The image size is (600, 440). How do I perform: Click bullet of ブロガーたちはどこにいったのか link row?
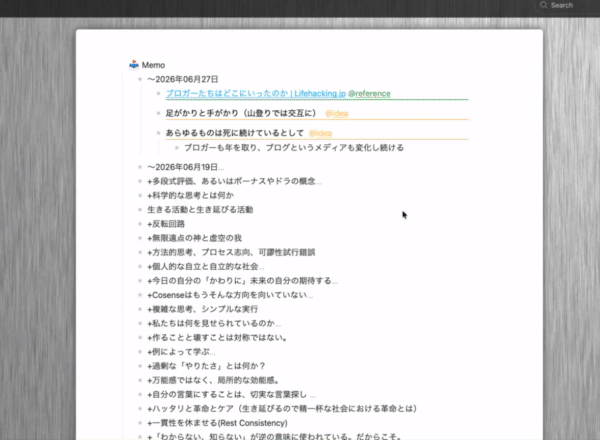pos(158,93)
